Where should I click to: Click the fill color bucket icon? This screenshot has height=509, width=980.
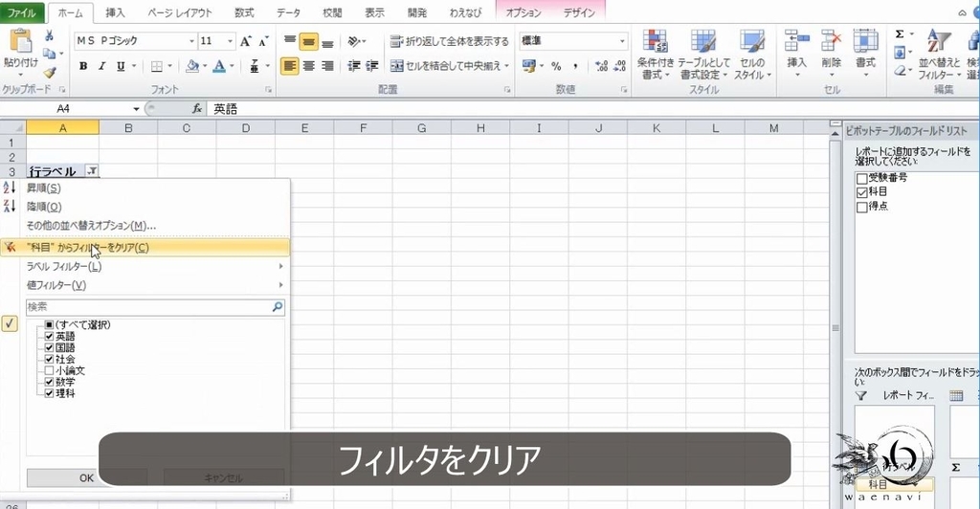point(192,66)
